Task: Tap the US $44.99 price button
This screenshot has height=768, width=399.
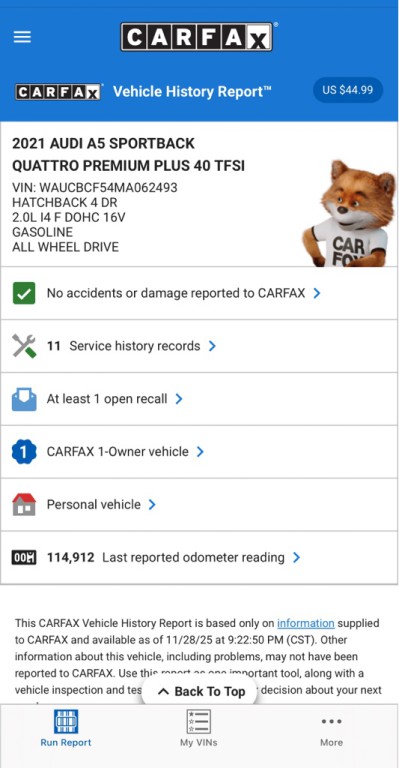Action: click(348, 90)
